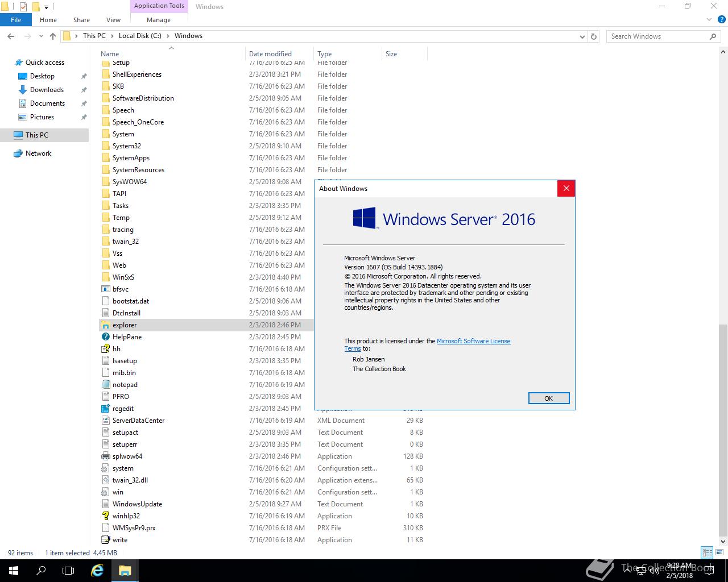The image size is (728, 582).
Task: Open Pictures in Quick access
Action: click(42, 117)
